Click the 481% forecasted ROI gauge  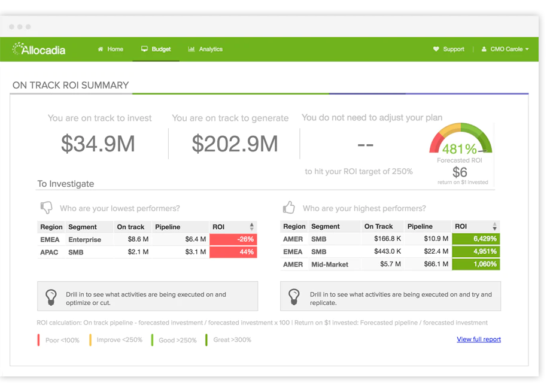point(461,139)
